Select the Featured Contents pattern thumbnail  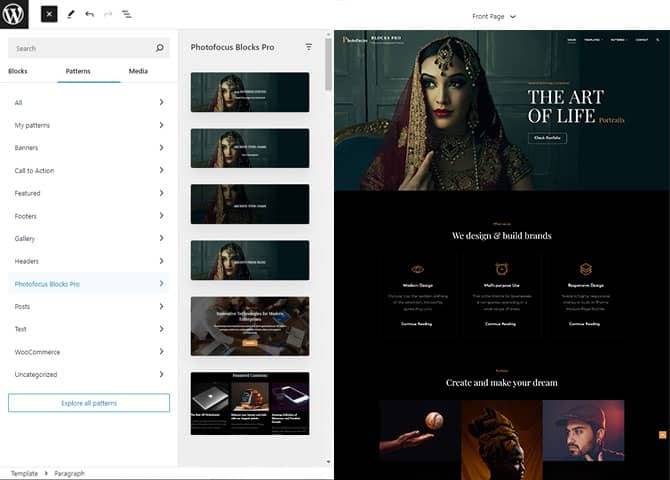(249, 403)
